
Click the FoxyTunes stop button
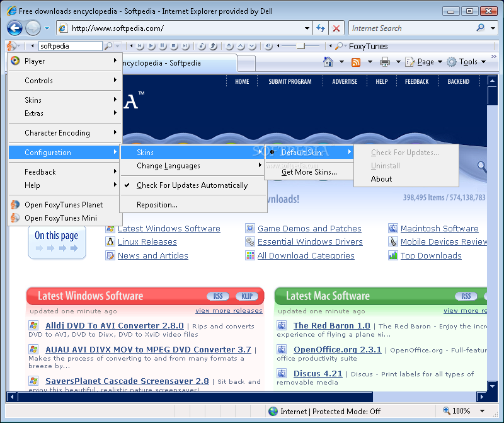(x=174, y=46)
